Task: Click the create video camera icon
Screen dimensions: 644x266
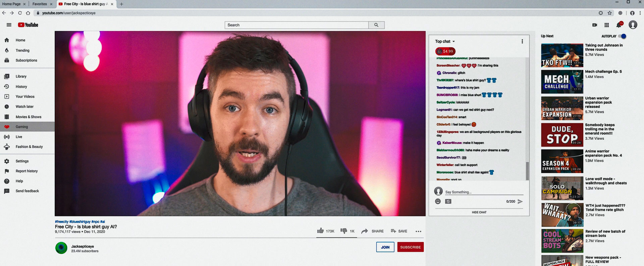Action: coord(595,25)
